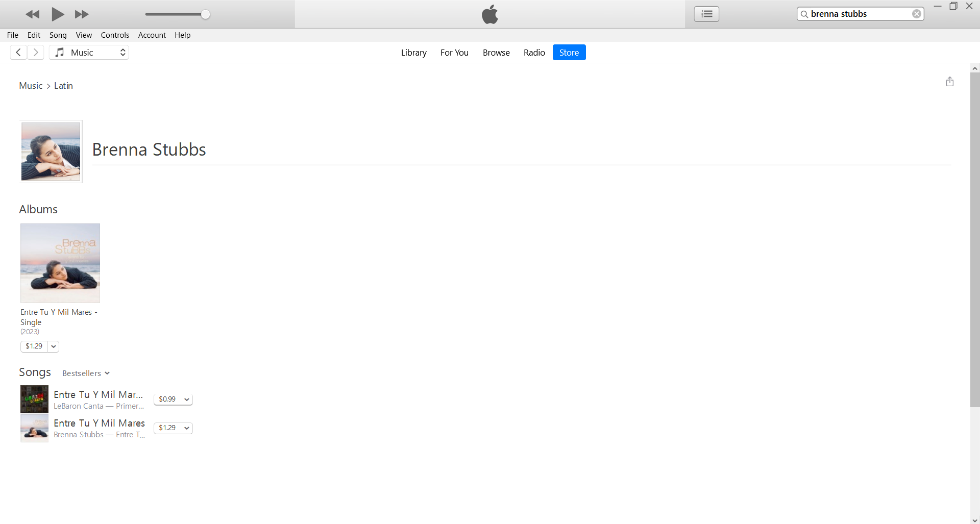Open the Music media type selector
Image resolution: width=980 pixels, height=524 pixels.
[x=89, y=53]
